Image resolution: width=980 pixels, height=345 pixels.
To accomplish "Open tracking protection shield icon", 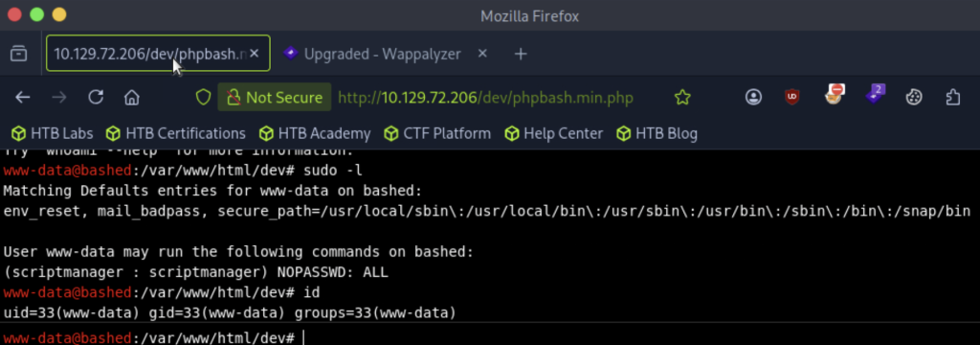I will pyautogui.click(x=204, y=97).
